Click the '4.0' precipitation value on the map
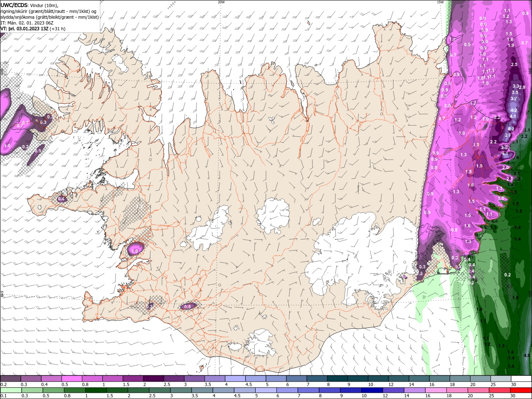 pyautogui.click(x=527, y=355)
